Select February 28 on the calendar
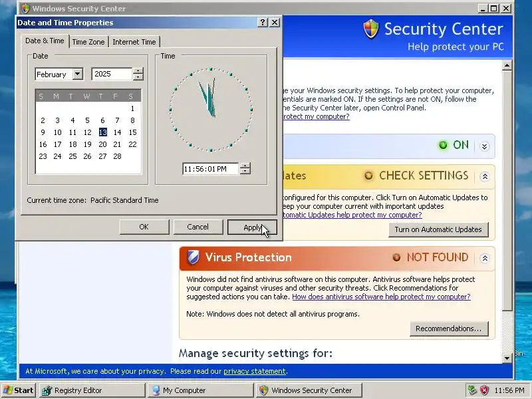This screenshot has width=532, height=399. point(118,156)
